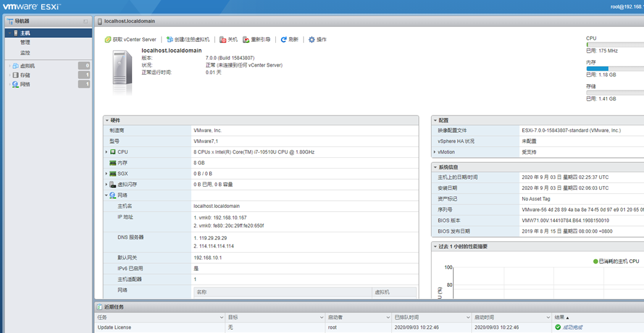Click the Networking count badge
Screen dimensions: 644x333
click(84, 85)
